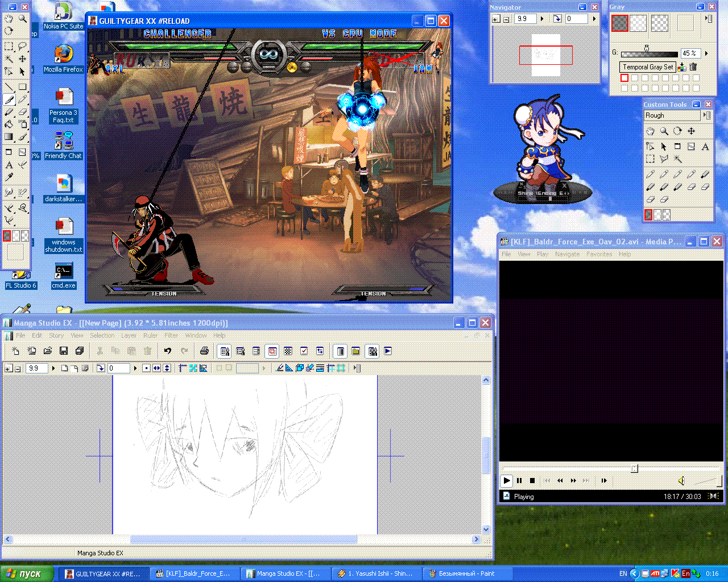Pick the Fill bucket tool in left palette
Image resolution: width=728 pixels, height=582 pixels.
[x=9, y=124]
